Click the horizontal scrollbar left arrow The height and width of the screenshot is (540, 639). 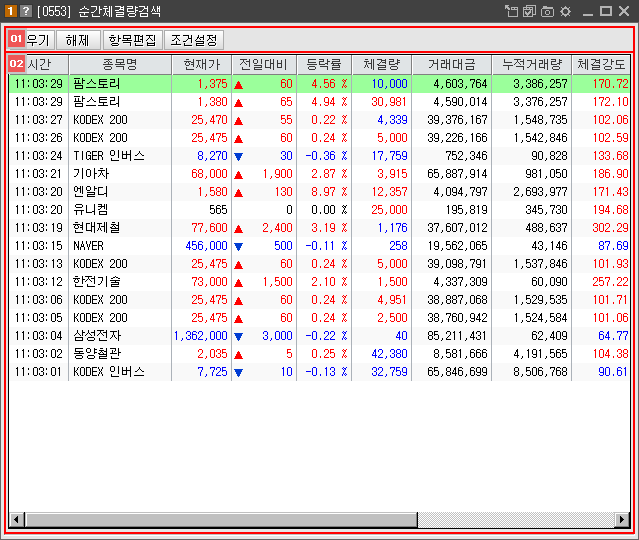click(16, 520)
